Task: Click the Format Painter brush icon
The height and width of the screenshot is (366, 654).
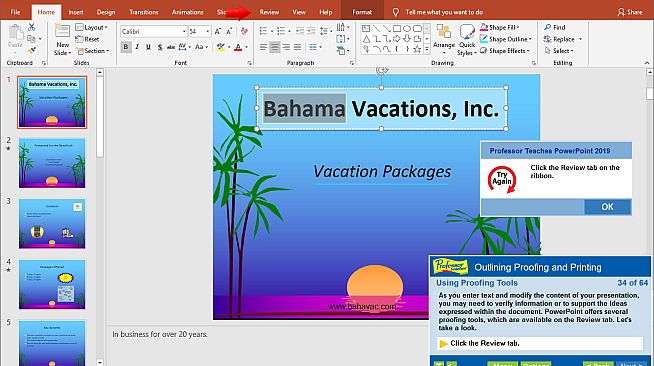Action: click(x=32, y=50)
